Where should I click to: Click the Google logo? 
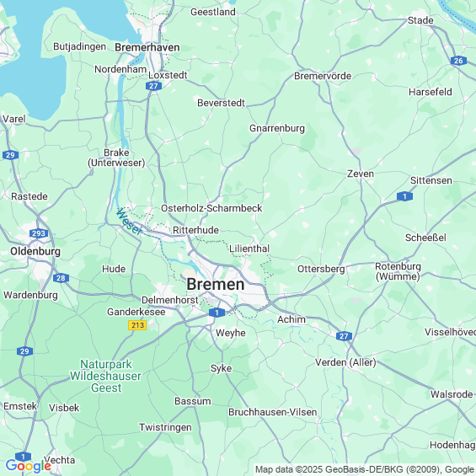click(x=29, y=466)
